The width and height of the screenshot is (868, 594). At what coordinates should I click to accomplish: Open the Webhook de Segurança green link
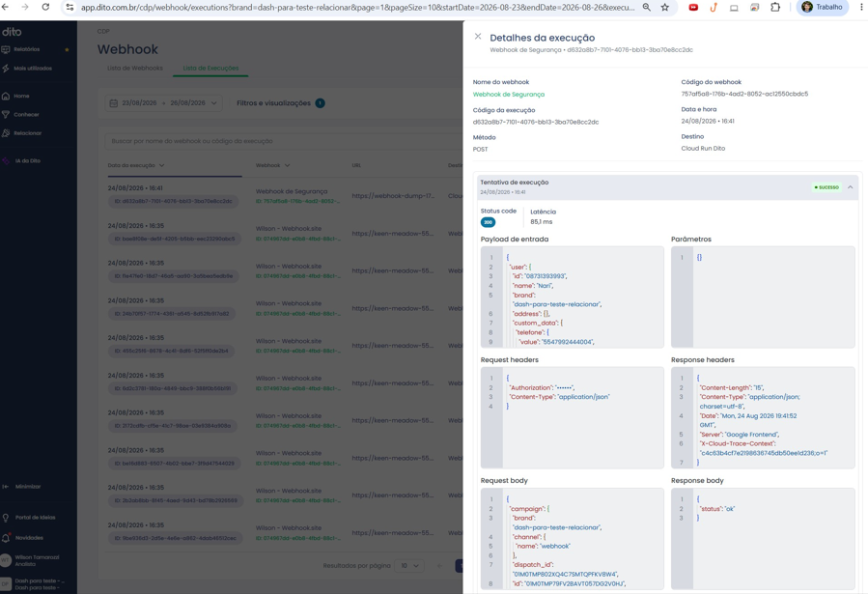508,95
